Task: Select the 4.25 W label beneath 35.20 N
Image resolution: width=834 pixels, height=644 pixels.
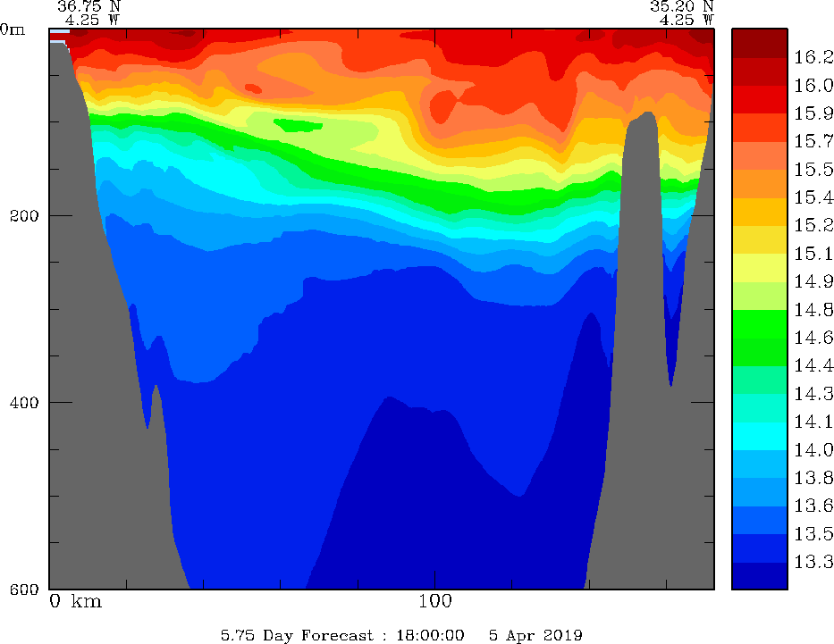Action: [687, 20]
